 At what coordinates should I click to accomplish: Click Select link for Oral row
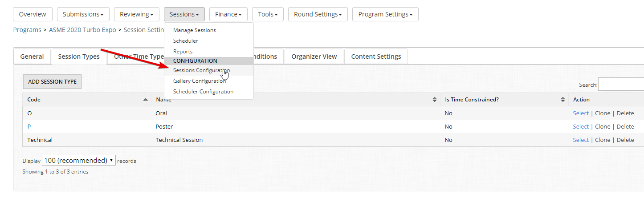coord(581,113)
